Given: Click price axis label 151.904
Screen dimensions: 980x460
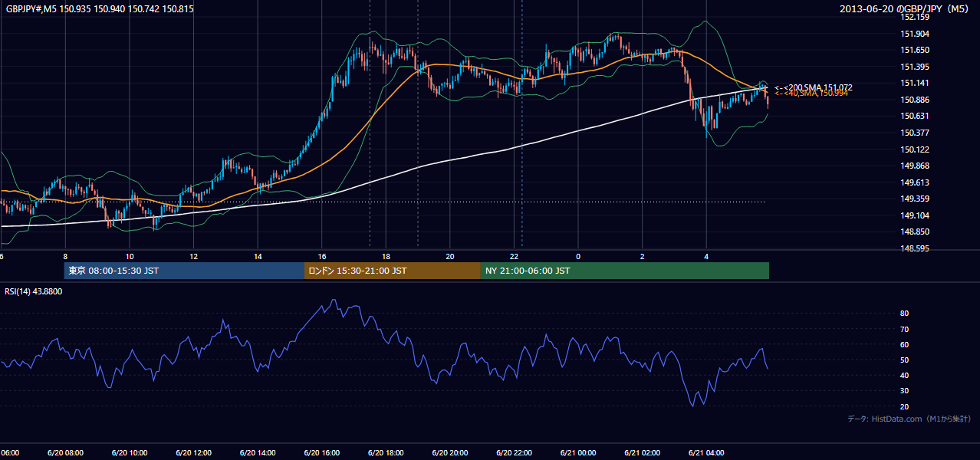Looking at the screenshot, I should [915, 34].
